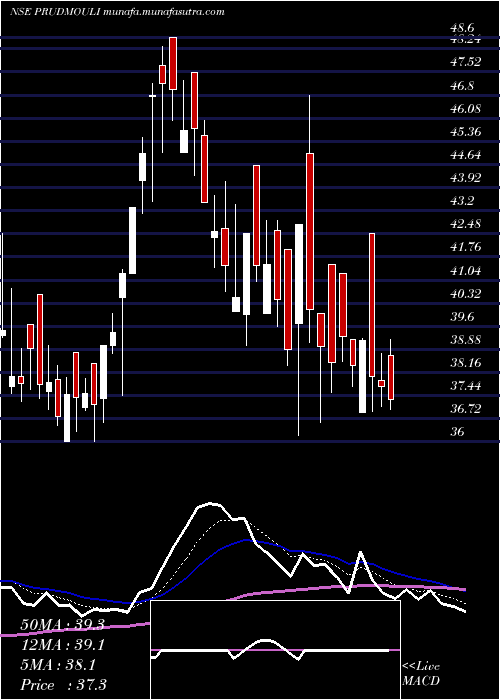Click the 45.36 price axis label
This screenshot has width=500, height=700.
(x=466, y=132)
